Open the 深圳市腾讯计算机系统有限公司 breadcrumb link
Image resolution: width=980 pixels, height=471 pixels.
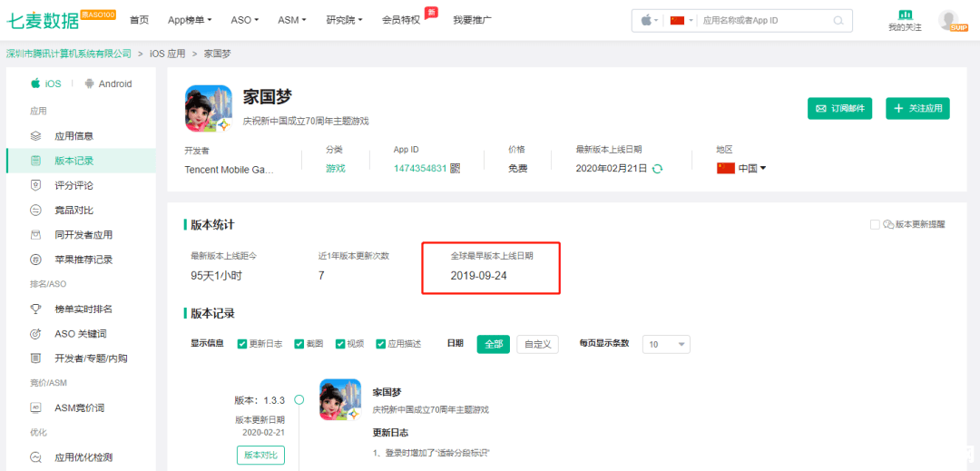tap(69, 54)
